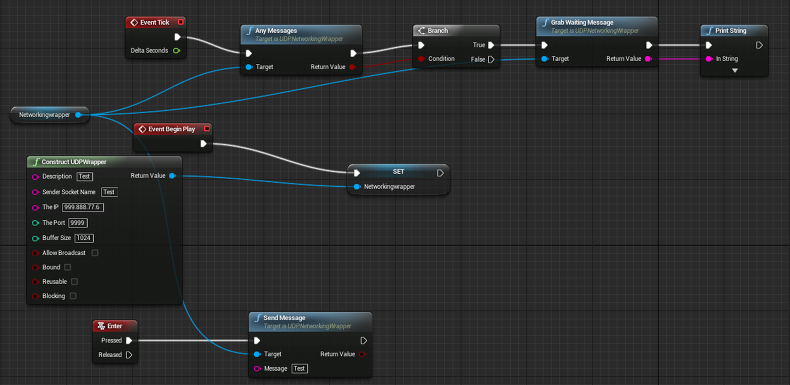Click the Sender Socket Name field
The image size is (790, 385).
(x=109, y=192)
